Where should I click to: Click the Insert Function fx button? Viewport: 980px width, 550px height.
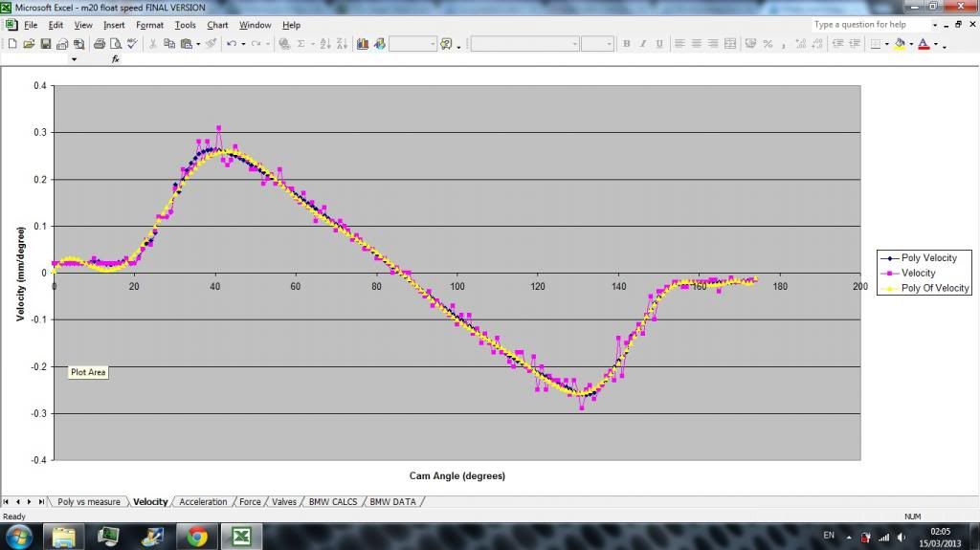[x=116, y=59]
